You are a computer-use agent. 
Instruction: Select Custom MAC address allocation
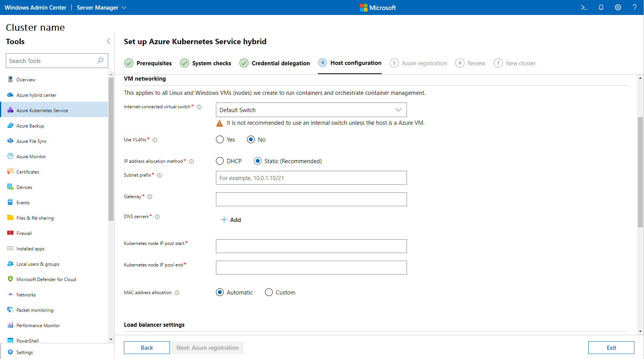(x=269, y=293)
